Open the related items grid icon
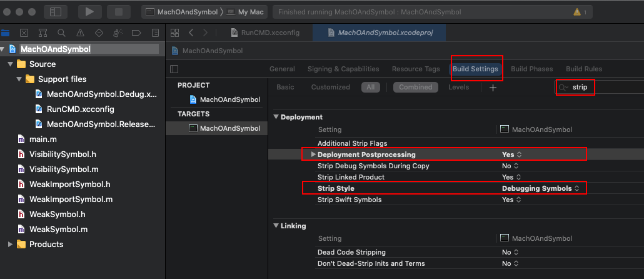644x279 pixels. pyautogui.click(x=174, y=33)
